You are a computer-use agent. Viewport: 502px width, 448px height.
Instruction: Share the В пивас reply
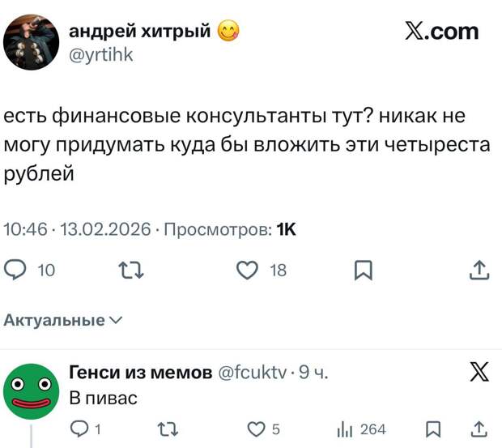tap(479, 429)
